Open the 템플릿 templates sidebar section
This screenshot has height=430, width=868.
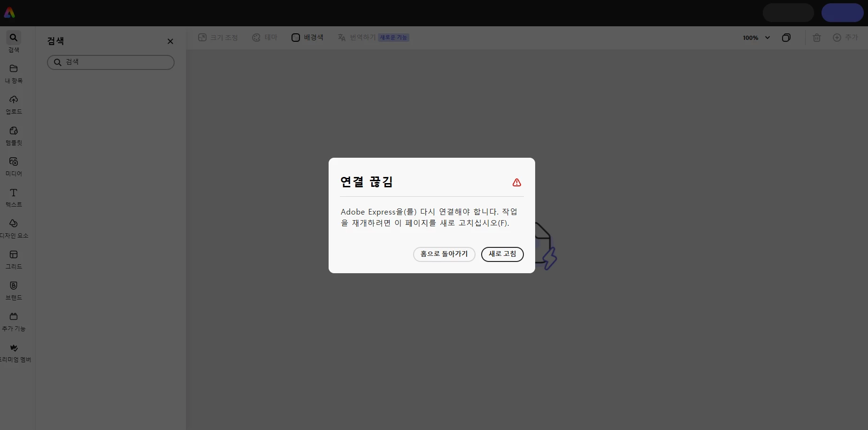point(14,136)
